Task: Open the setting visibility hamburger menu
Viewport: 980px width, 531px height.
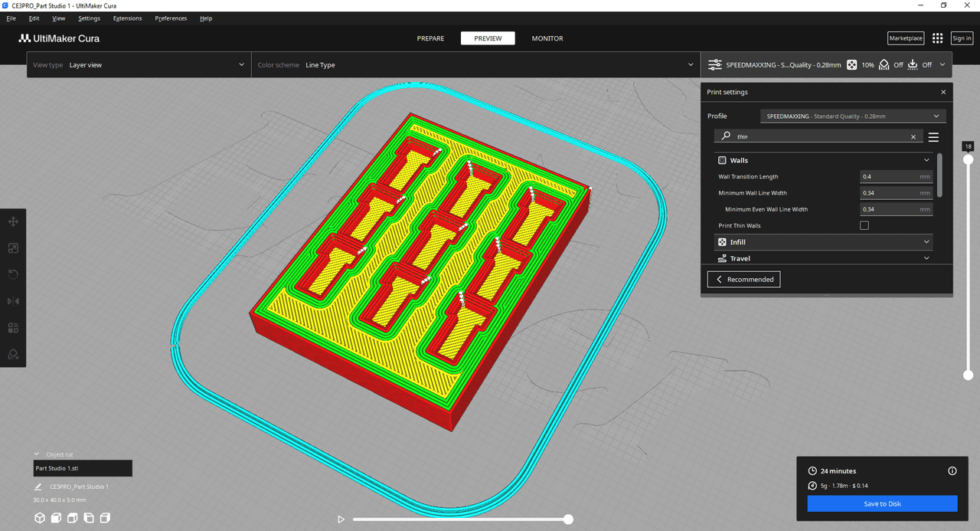Action: coord(933,137)
